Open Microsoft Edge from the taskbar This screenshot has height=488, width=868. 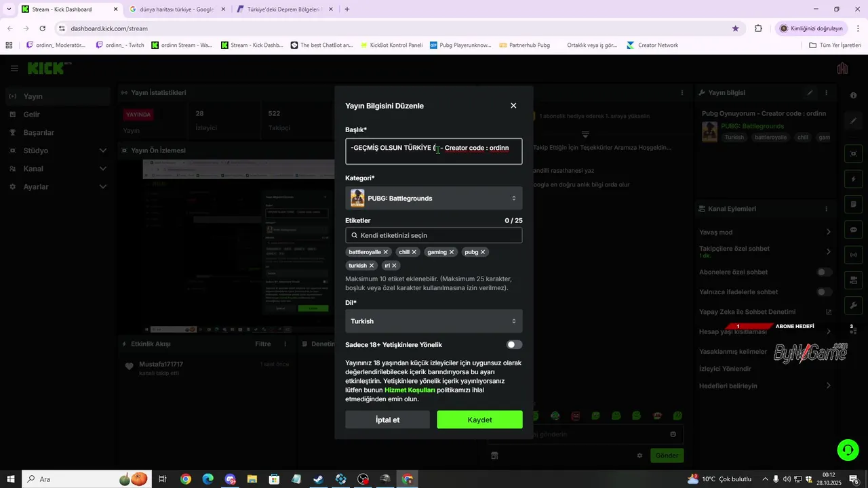208,479
